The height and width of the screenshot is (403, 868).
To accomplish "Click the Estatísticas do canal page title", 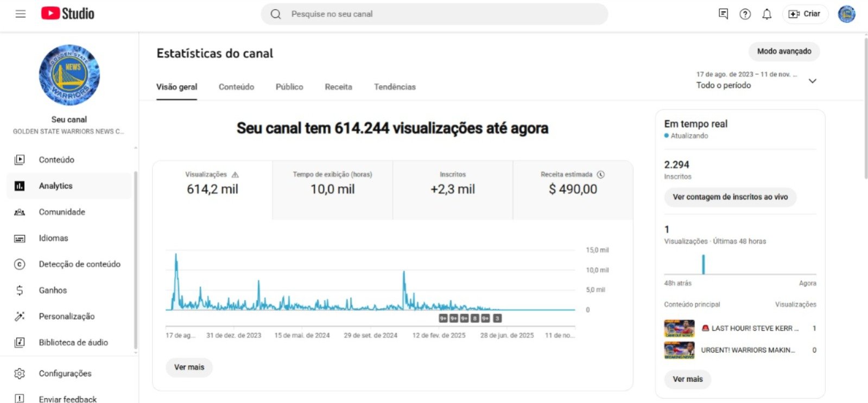I will (x=215, y=53).
